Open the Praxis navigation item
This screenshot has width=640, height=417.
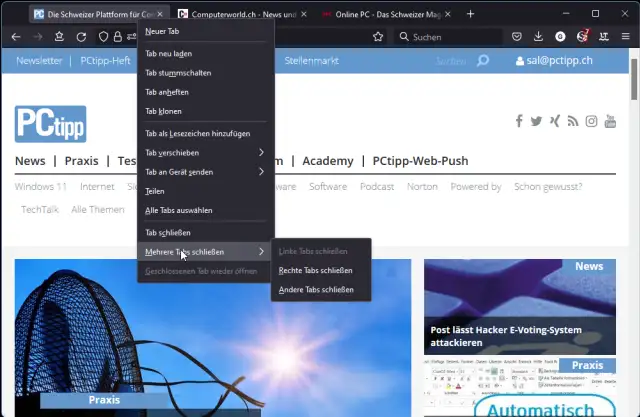tap(82, 161)
